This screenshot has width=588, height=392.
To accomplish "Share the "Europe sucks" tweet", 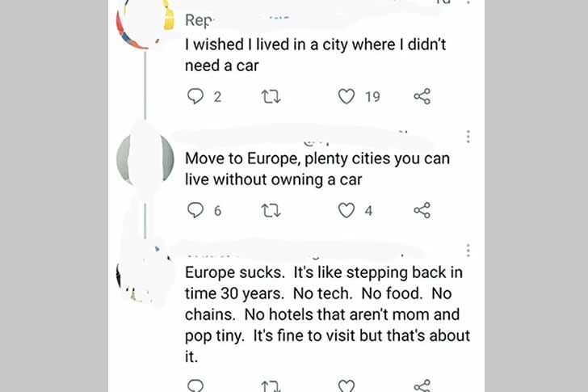I will (x=422, y=386).
